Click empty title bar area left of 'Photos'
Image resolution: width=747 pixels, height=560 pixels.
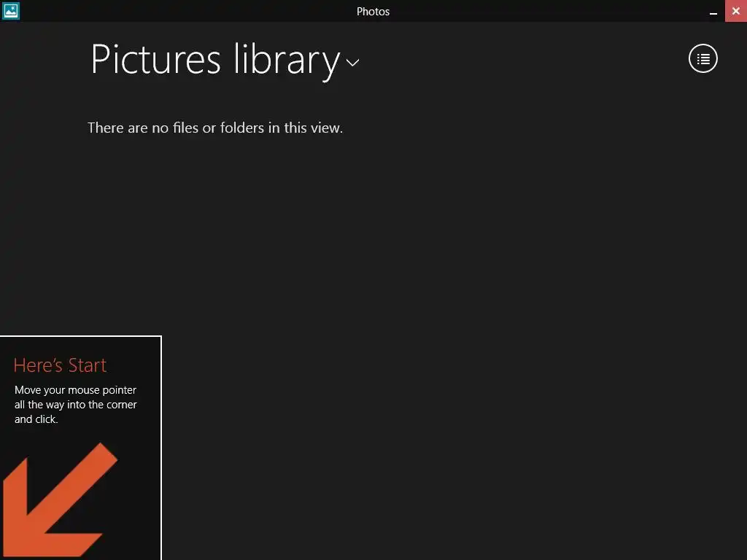(x=182, y=12)
